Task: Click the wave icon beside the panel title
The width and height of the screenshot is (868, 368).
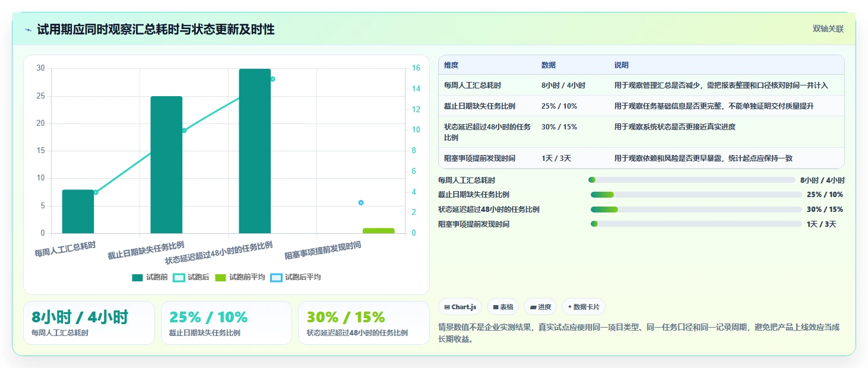Action: [28, 30]
